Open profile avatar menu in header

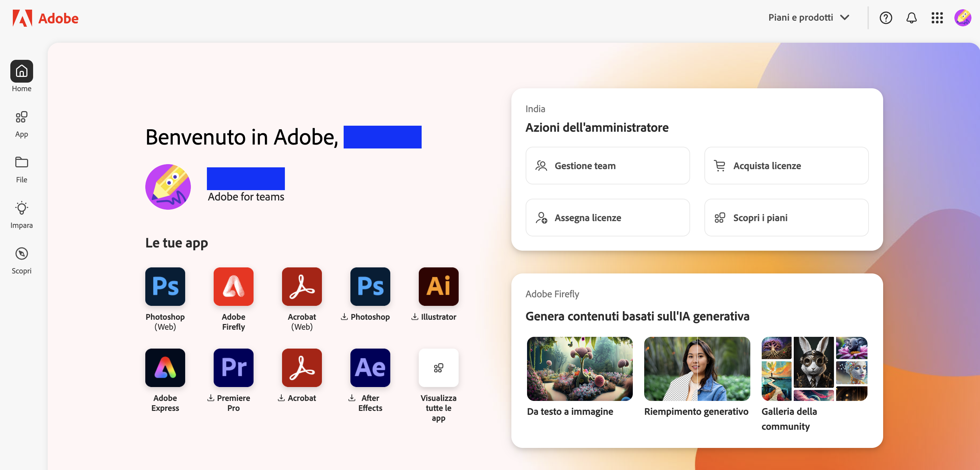pos(963,18)
